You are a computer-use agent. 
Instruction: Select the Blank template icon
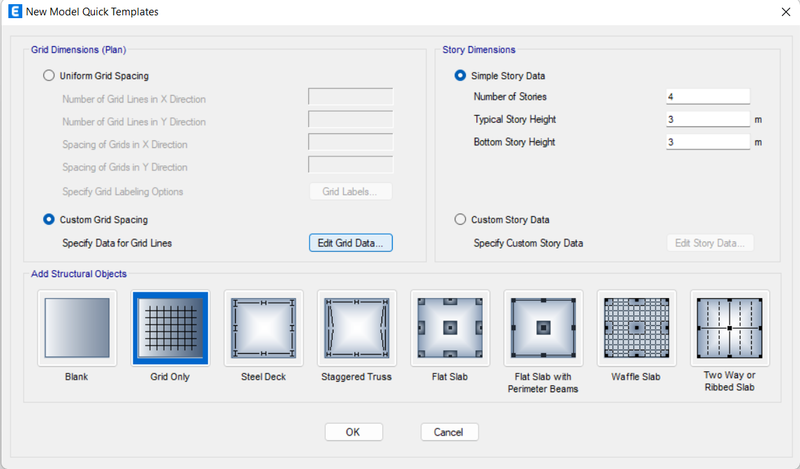[77, 328]
